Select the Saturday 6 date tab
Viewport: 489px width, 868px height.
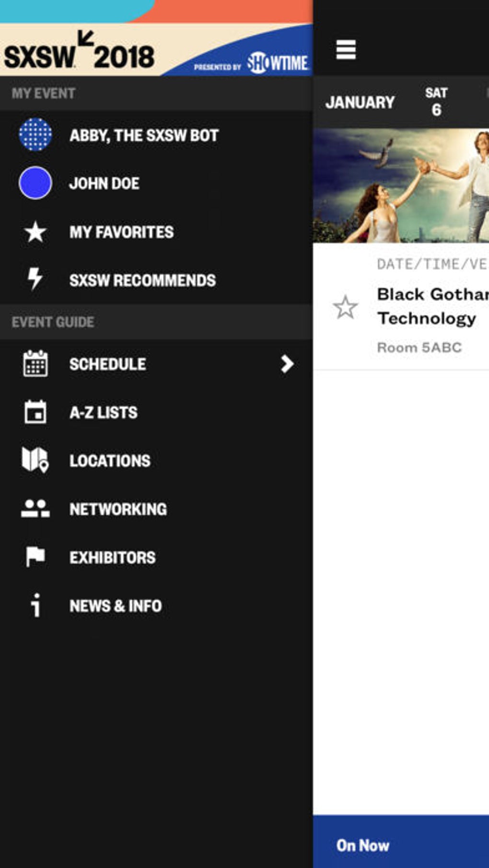436,102
